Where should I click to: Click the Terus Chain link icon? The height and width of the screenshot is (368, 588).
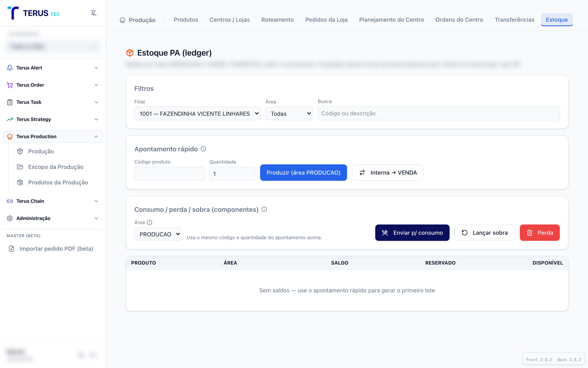tap(10, 201)
